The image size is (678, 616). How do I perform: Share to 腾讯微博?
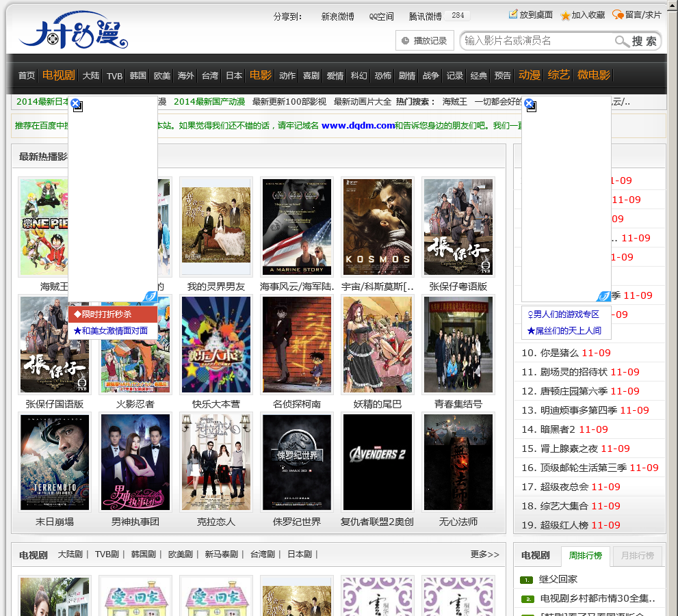coord(425,16)
